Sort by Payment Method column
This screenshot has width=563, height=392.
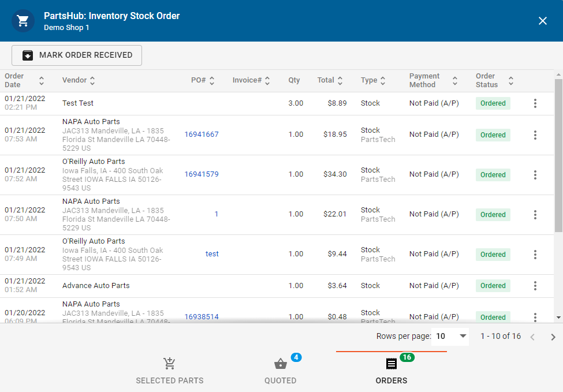click(434, 80)
